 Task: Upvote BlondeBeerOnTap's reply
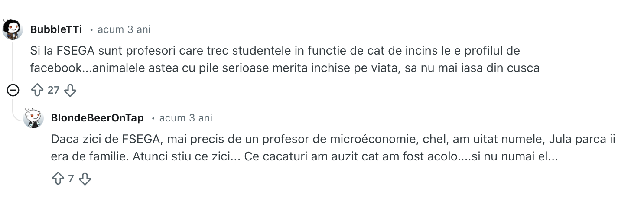pyautogui.click(x=58, y=178)
